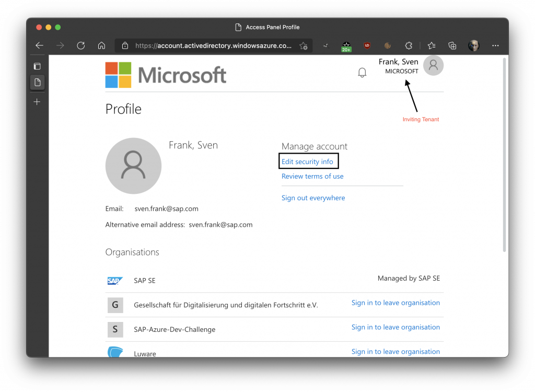Image resolution: width=535 pixels, height=392 pixels.
Task: Open Review terms of use link
Action: [x=312, y=176]
